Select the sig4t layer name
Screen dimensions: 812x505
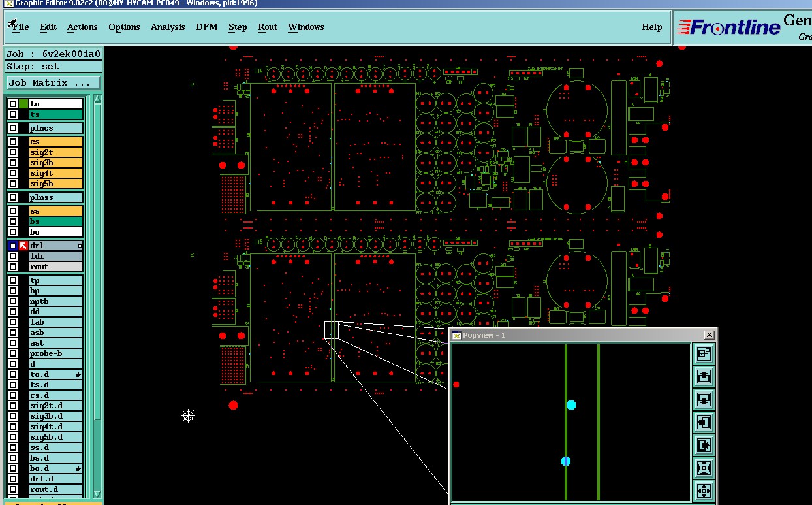[x=56, y=173]
